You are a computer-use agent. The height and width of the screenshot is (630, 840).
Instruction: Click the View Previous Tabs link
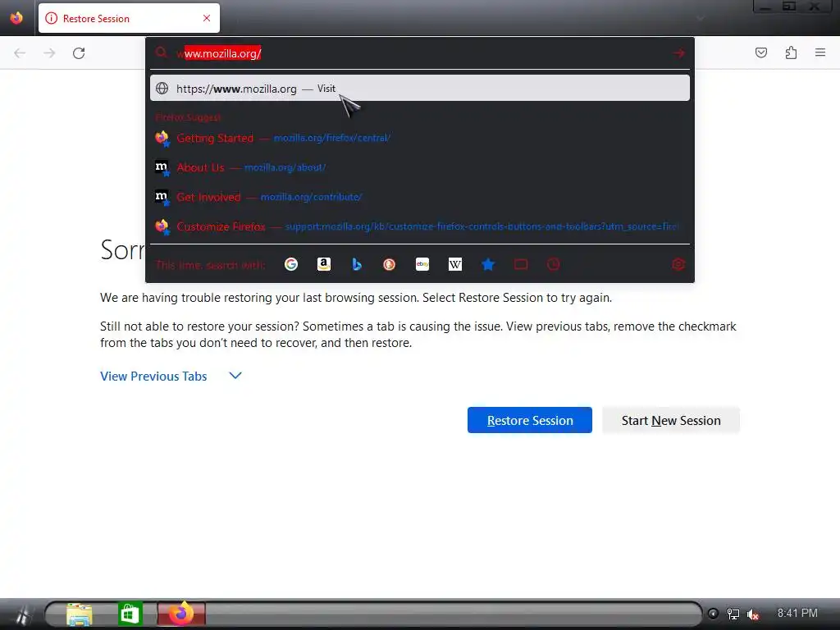pyautogui.click(x=153, y=377)
